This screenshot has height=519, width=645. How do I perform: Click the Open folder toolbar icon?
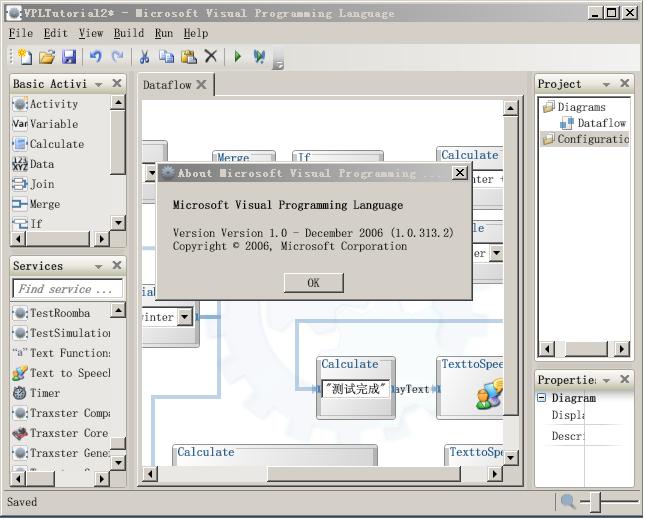tap(47, 57)
